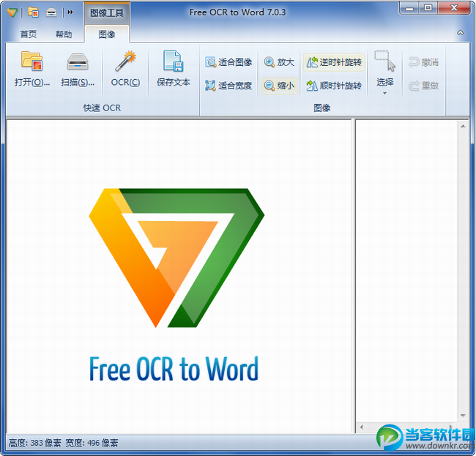Click inside the right text output pane
This screenshot has height=456, width=476.
point(406,270)
